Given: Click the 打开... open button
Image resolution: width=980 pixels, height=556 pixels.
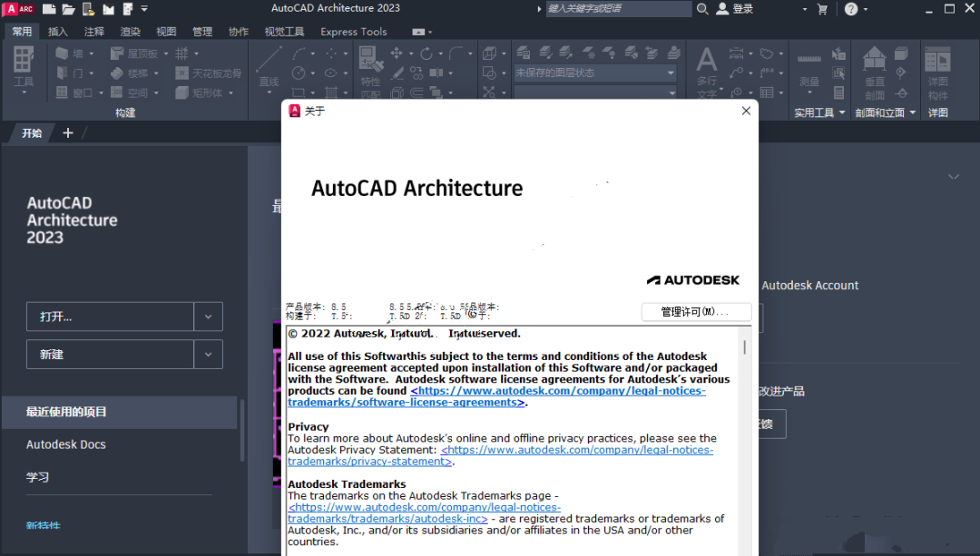Looking at the screenshot, I should click(110, 317).
